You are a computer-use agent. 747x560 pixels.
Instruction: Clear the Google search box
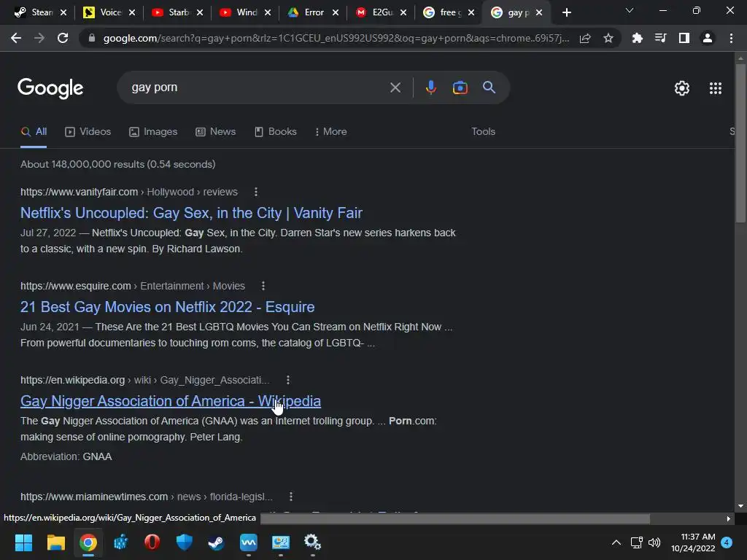(x=395, y=87)
